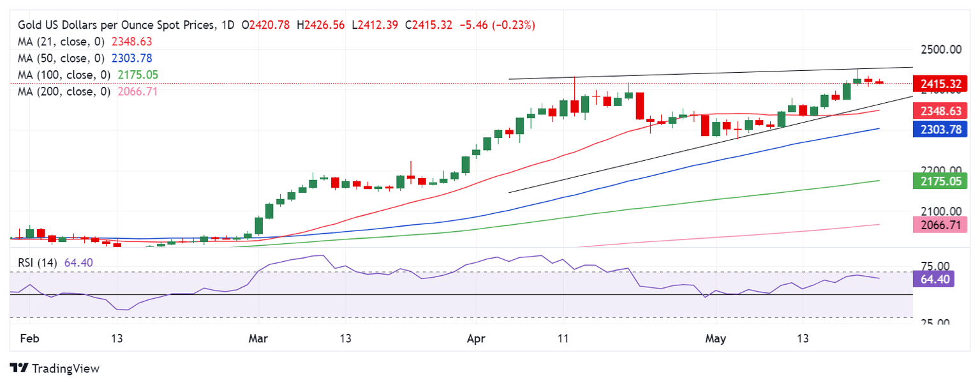Click the red 2415.32 current price tag

coord(940,84)
